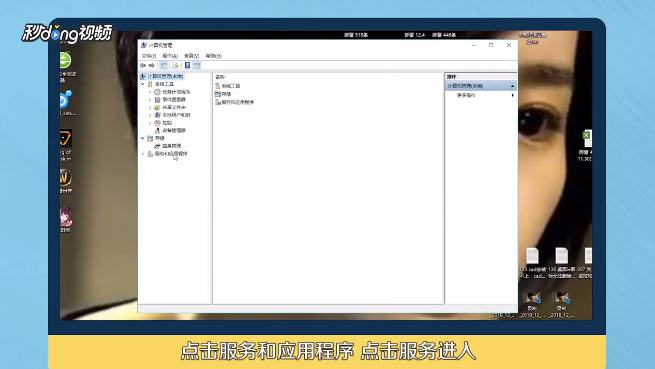This screenshot has width=655, height=369.
Task: Minimize the Computer Management window
Action: click(474, 45)
